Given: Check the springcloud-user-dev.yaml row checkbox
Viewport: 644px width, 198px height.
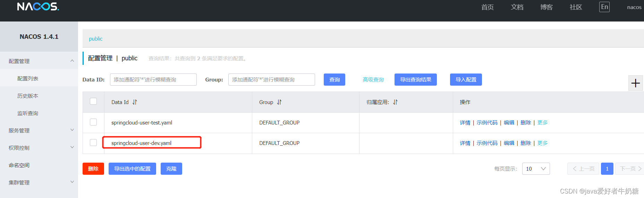Looking at the screenshot, I should tap(93, 143).
